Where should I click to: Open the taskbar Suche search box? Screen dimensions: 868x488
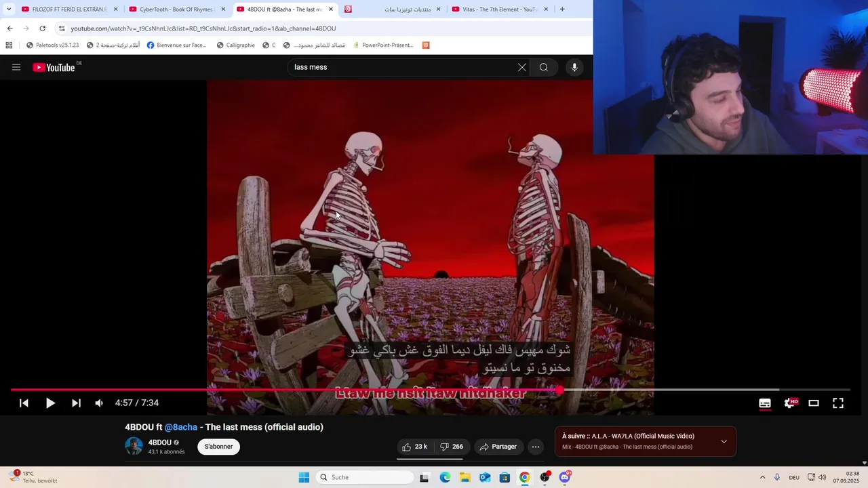(x=365, y=477)
